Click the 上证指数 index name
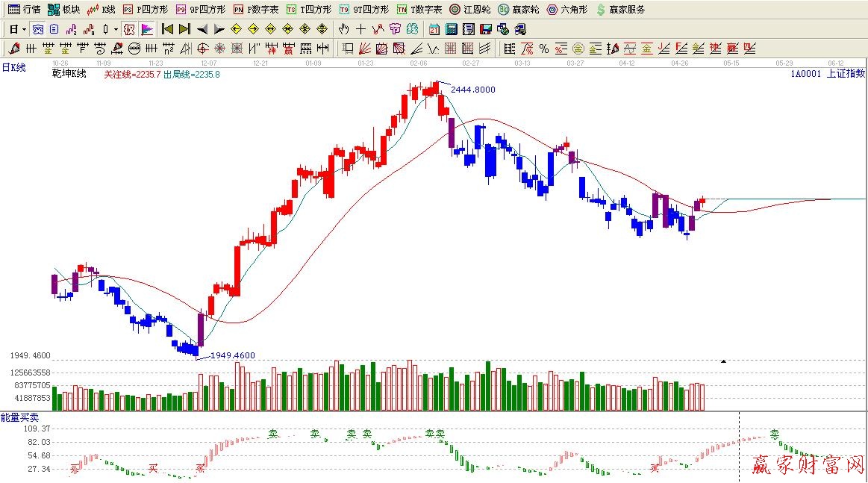The width and height of the screenshot is (868, 483). tap(846, 73)
